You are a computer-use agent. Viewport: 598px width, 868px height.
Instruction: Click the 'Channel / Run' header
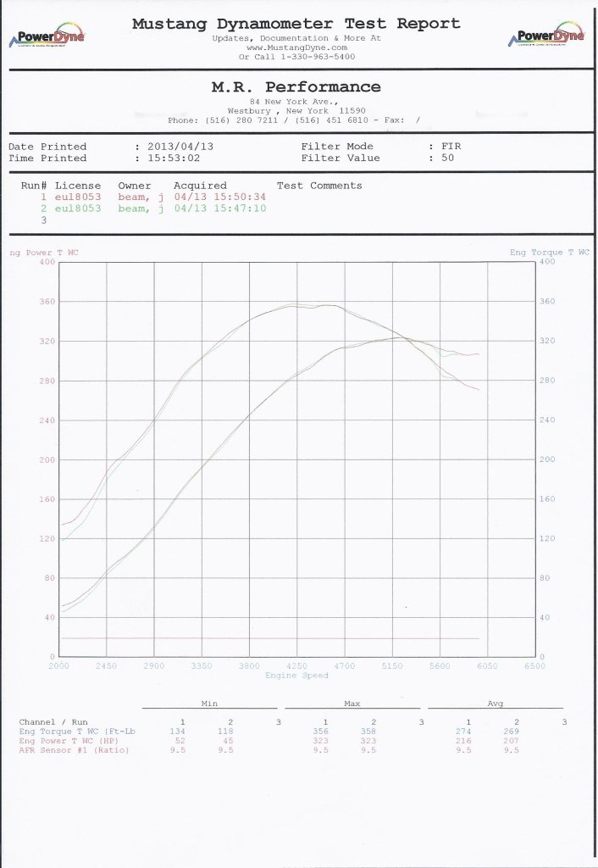coord(53,722)
